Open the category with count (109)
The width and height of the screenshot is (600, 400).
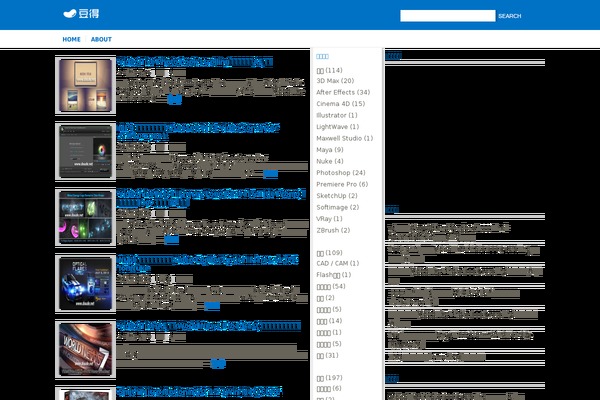point(329,253)
